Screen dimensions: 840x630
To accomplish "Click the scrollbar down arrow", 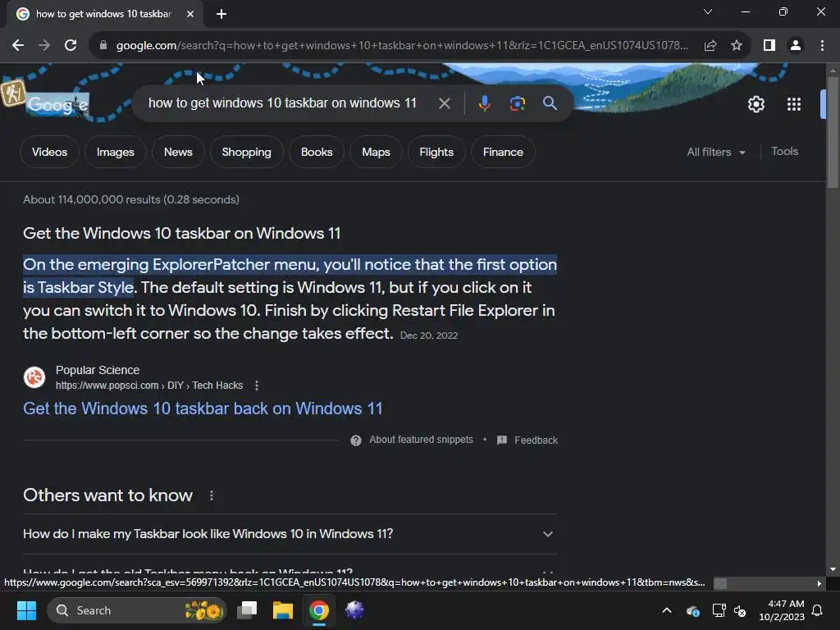I will [833, 569].
